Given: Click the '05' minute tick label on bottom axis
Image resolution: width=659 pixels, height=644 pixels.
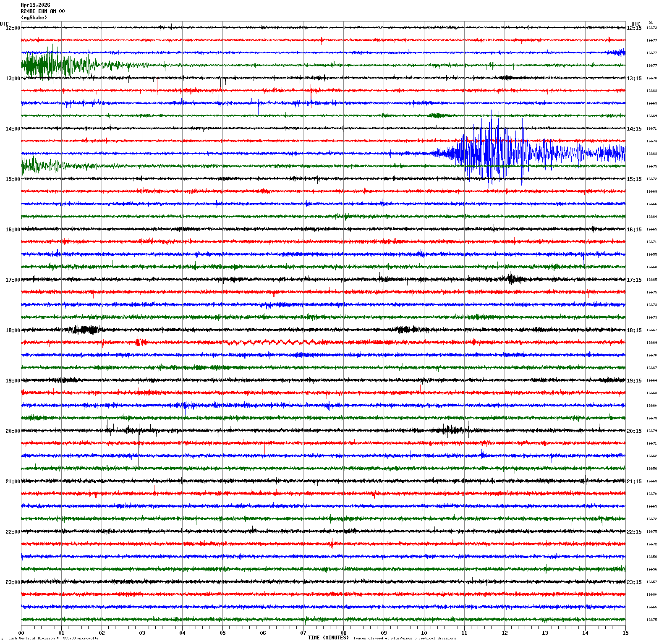Looking at the screenshot, I should [x=222, y=633].
